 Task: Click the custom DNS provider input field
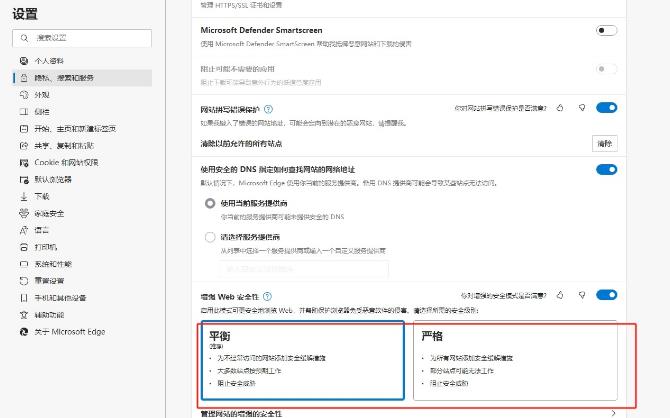(x=304, y=269)
